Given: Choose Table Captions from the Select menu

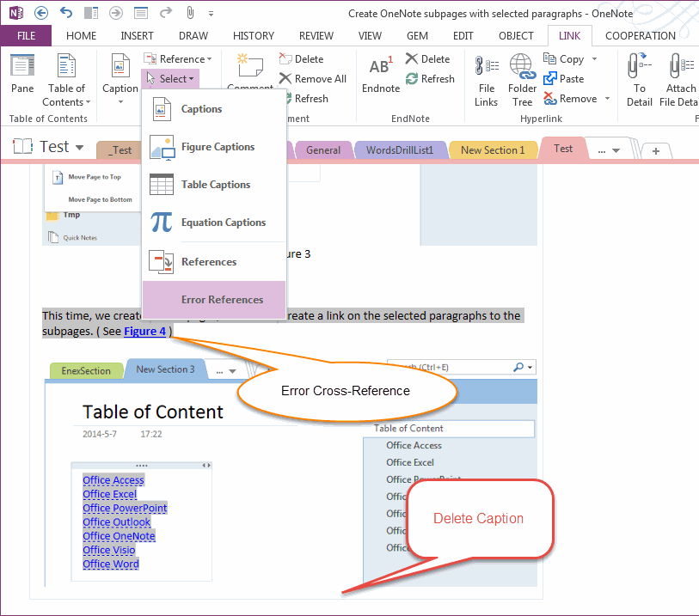Looking at the screenshot, I should [x=214, y=185].
